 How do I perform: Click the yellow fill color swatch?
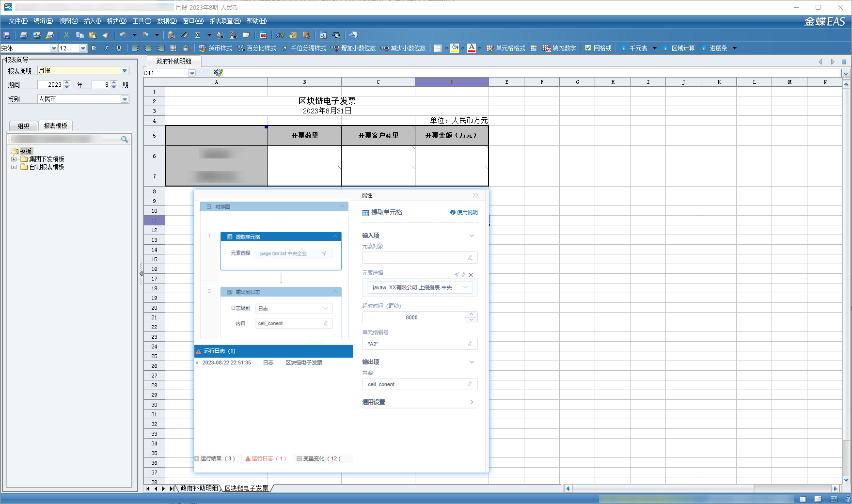455,48
